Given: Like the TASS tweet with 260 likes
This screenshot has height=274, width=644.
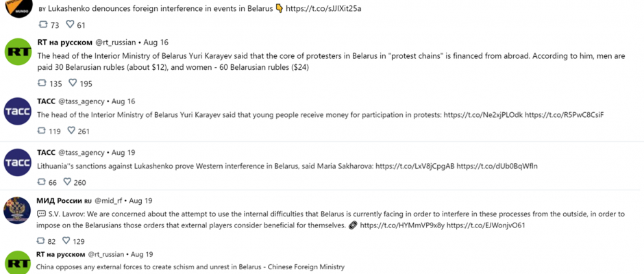Looking at the screenshot, I should click(67, 182).
